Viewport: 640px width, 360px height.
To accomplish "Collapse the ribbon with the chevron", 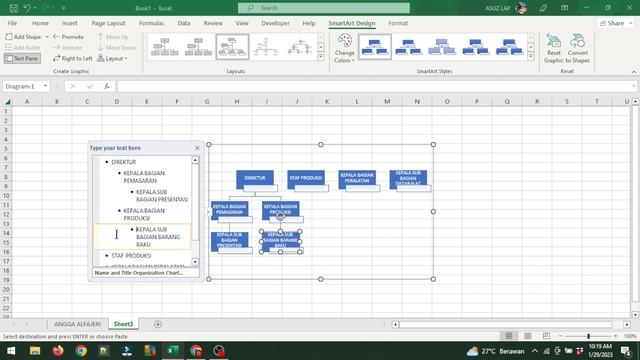I will [x=634, y=72].
